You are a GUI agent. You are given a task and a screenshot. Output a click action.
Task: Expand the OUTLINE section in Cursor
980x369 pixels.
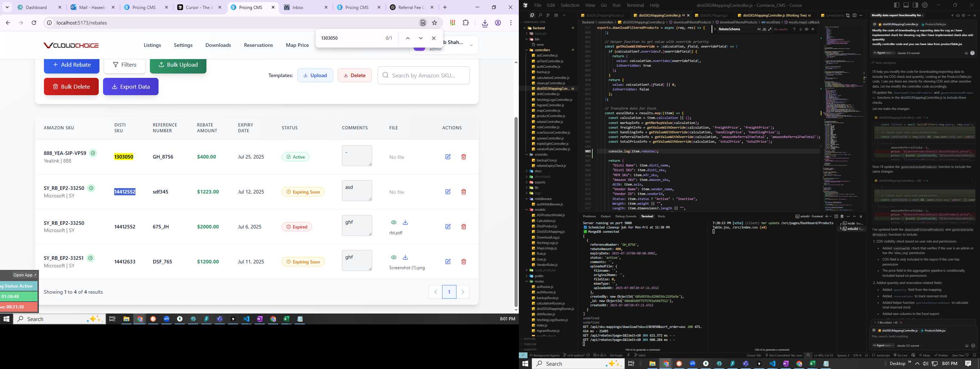point(530,339)
